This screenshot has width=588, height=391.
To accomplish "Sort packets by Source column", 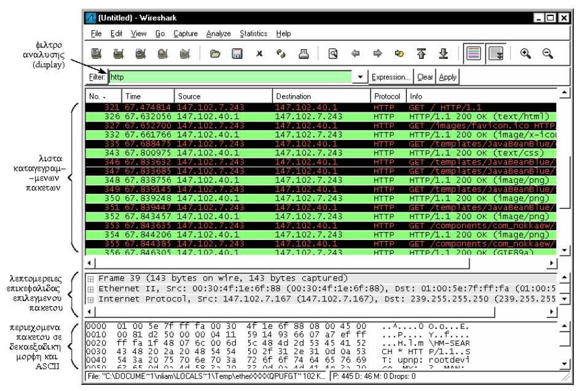I will [x=224, y=96].
